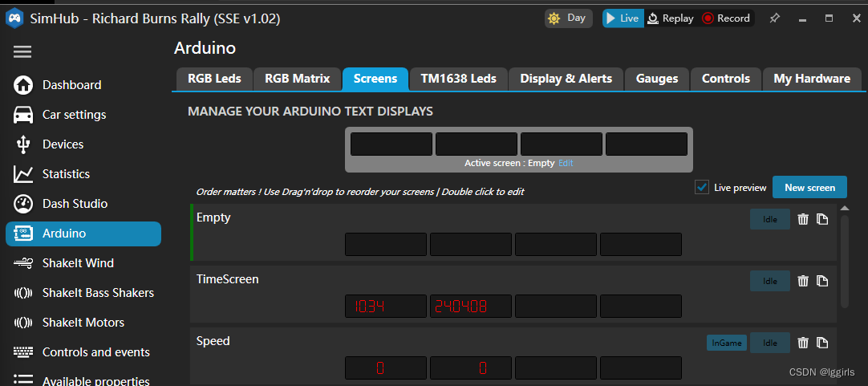Open the Display & Alerts tab
Image resolution: width=868 pixels, height=386 pixels.
pos(566,79)
